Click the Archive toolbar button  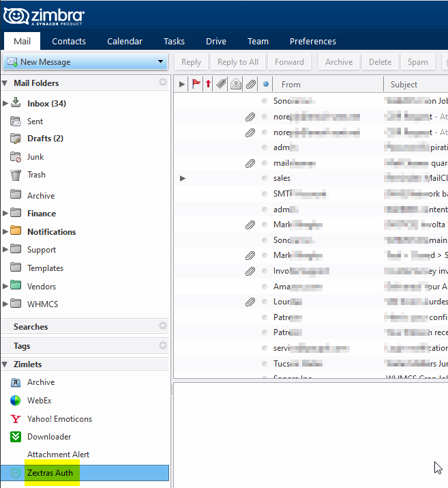(339, 62)
